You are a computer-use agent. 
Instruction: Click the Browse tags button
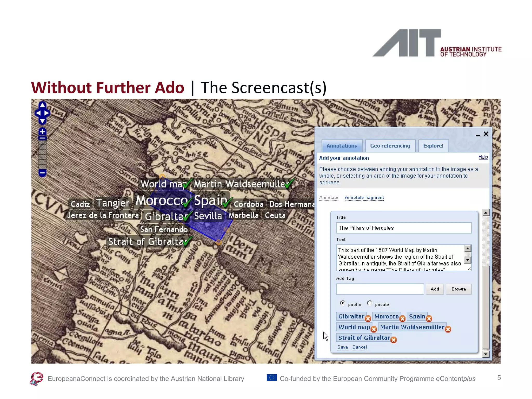(x=458, y=289)
